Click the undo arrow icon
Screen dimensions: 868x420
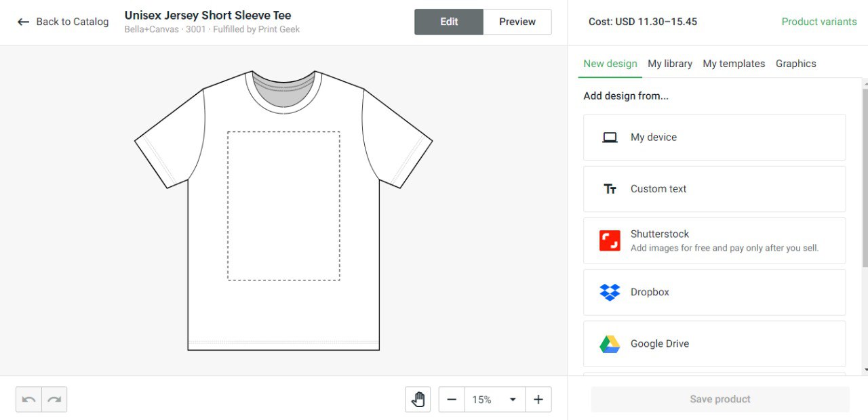point(28,400)
